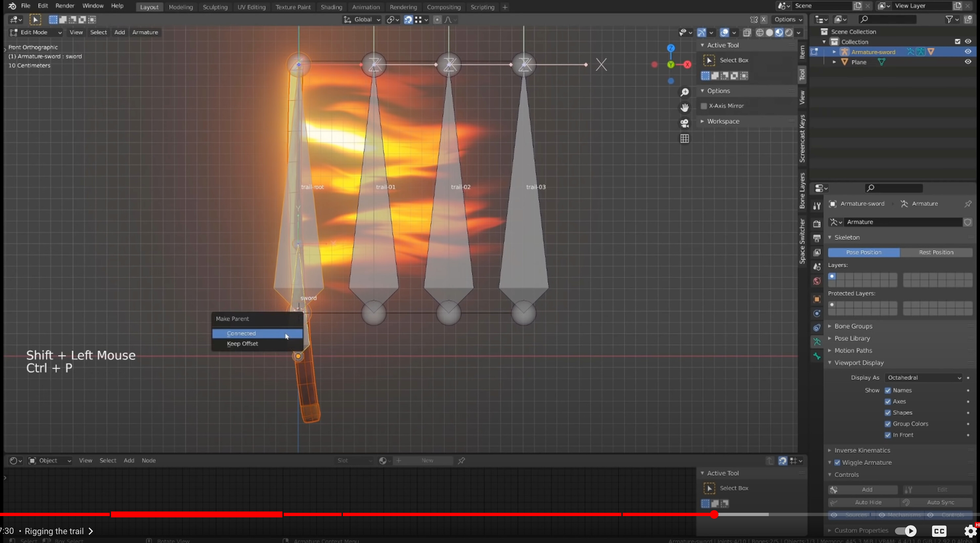Switch to the Animation workspace tab
This screenshot has width=980, height=543.
pos(366,7)
